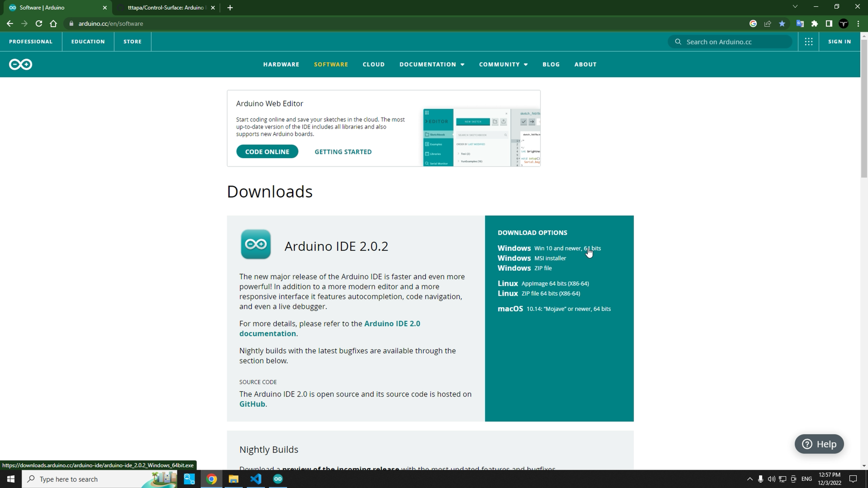Switch to the Control-Surface GitHub tab
868x488 pixels.
point(166,8)
